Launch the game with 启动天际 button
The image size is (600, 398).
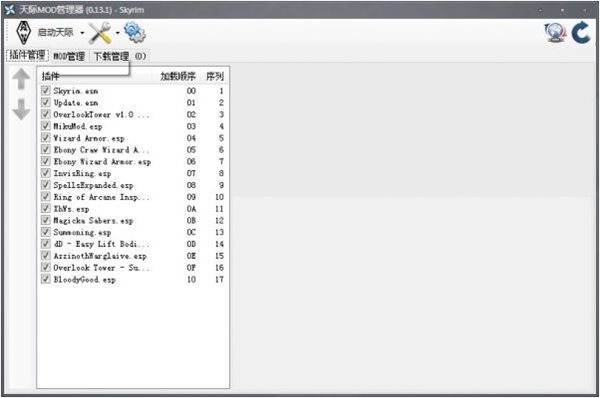tap(55, 33)
